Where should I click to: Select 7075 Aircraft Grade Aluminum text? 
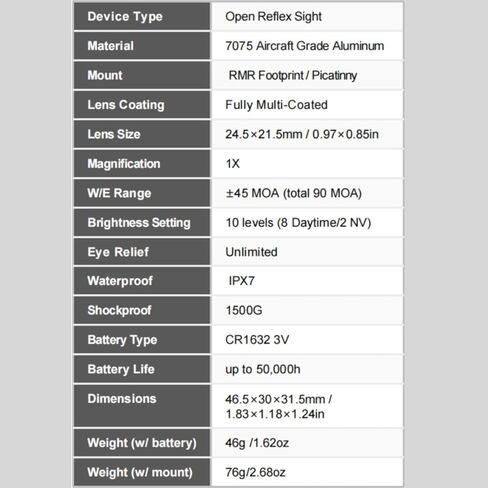pyautogui.click(x=305, y=46)
